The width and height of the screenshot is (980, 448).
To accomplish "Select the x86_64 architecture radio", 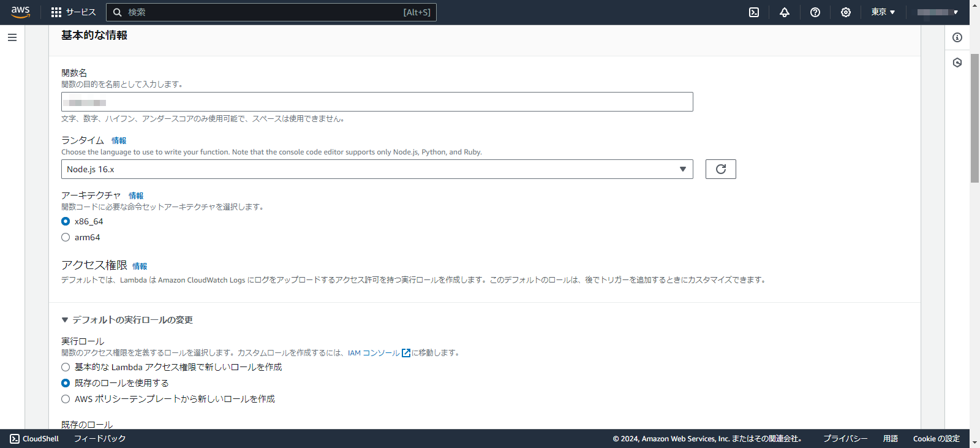I will pos(66,221).
